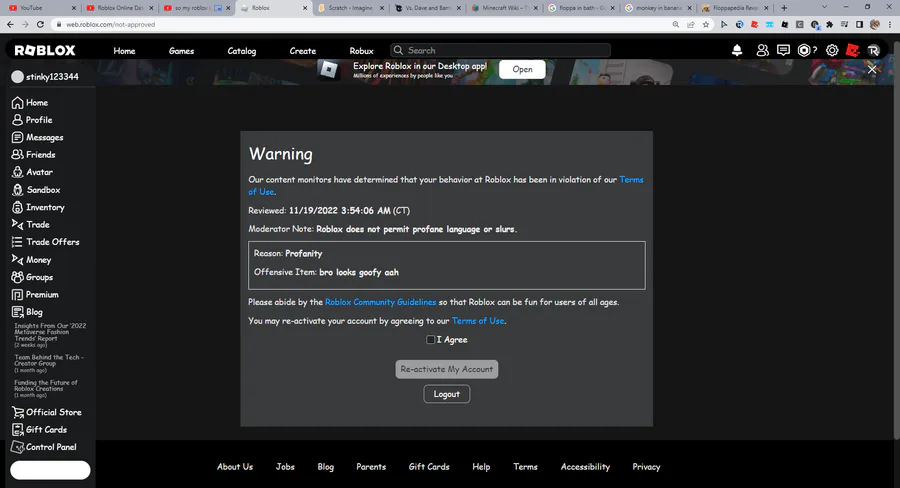Click the Profile person icon in sidebar

(x=18, y=120)
